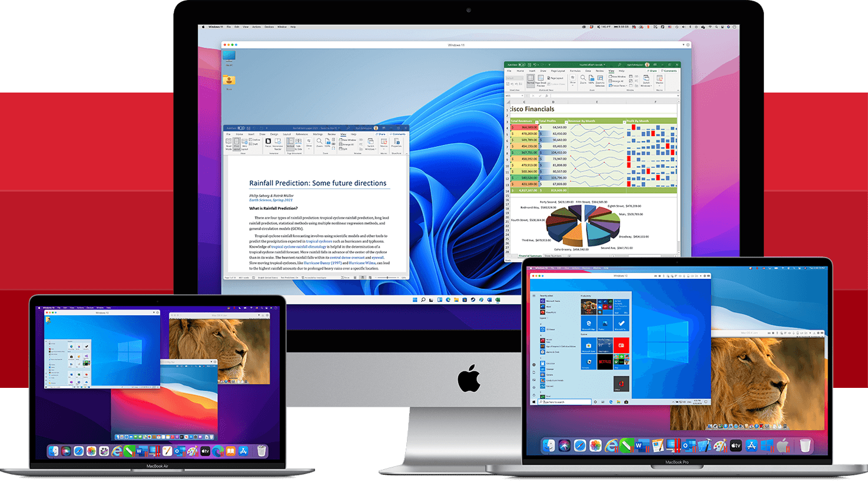The image size is (868, 481).
Task: Open Total Revenues filter dropdown in Excel
Action: click(x=536, y=122)
